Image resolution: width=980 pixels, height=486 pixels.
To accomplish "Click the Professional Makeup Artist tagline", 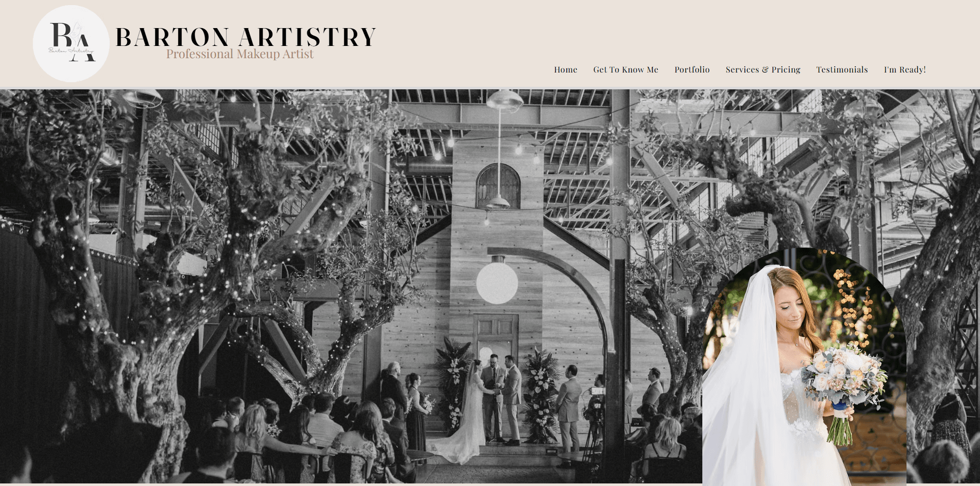I will (239, 54).
